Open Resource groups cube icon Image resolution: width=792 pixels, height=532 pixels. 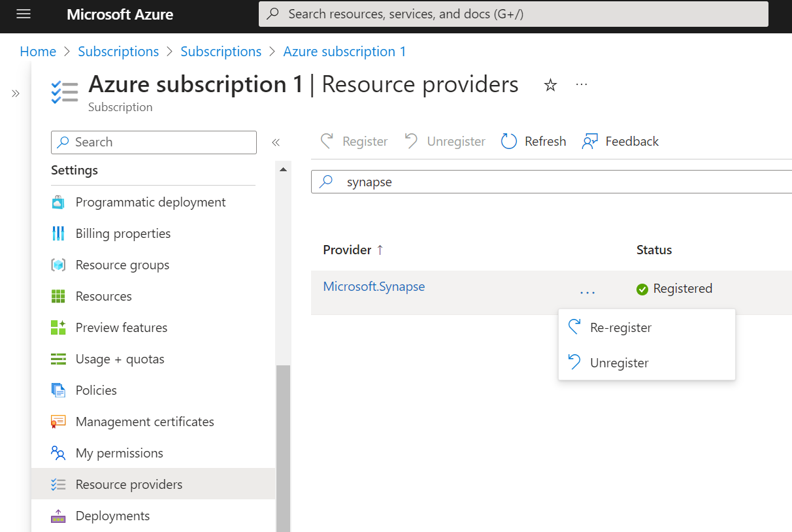tap(58, 265)
